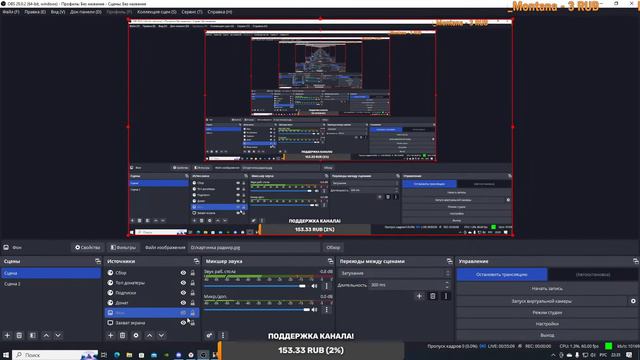The image size is (640, 360).
Task: Undock the Переходы между сценами panel
Action: [x=449, y=261]
